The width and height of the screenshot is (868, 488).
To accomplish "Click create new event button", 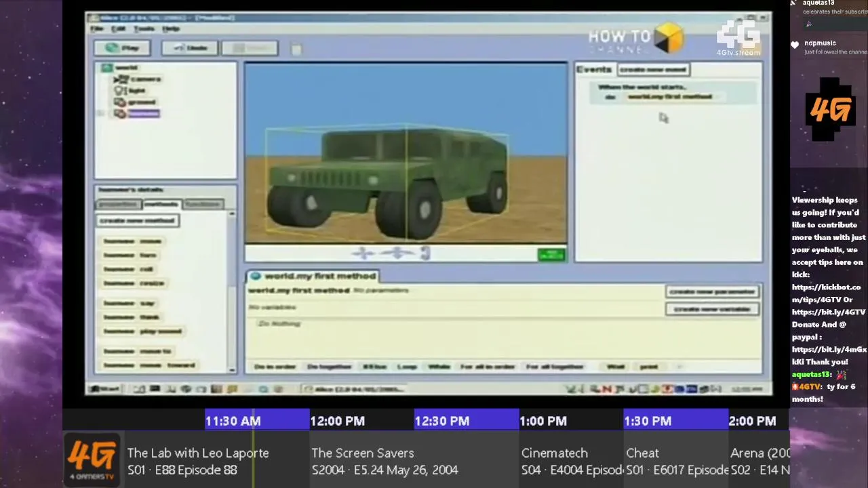I will [x=653, y=70].
